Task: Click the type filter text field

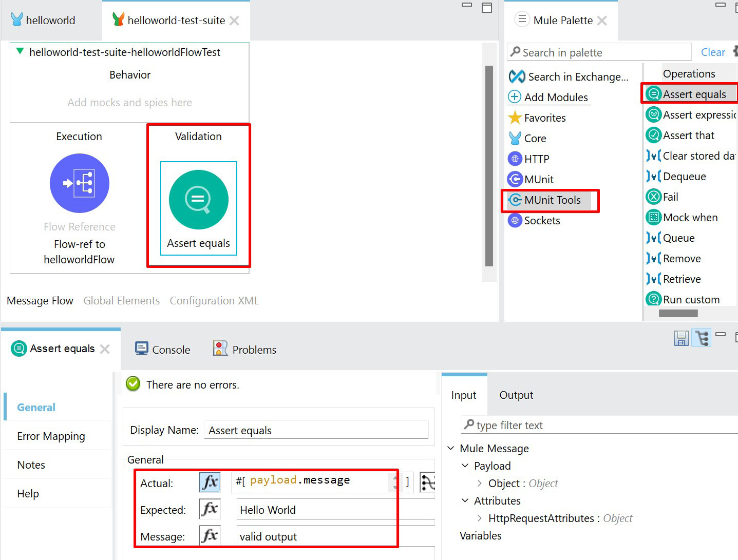Action: [599, 425]
